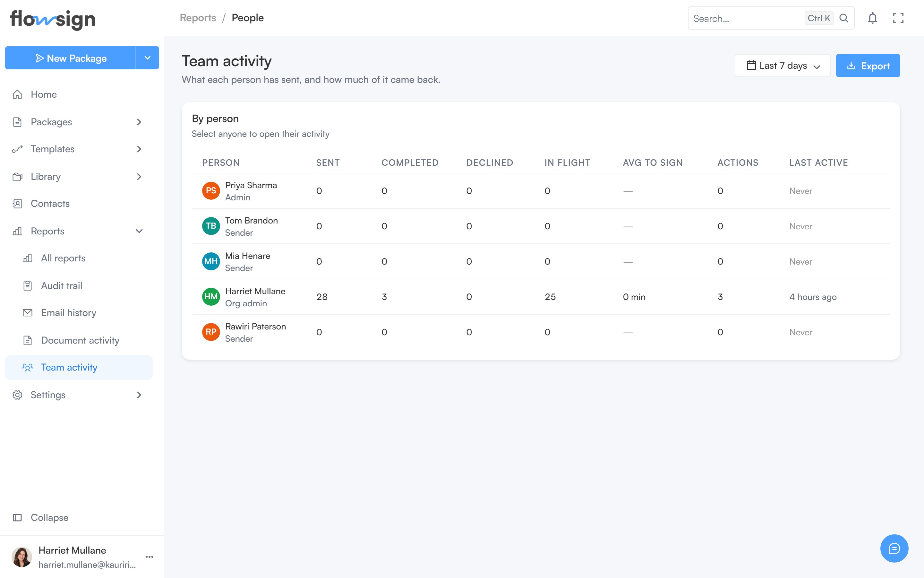Click Harriet's in flight value 25
924x578 pixels.
click(550, 297)
